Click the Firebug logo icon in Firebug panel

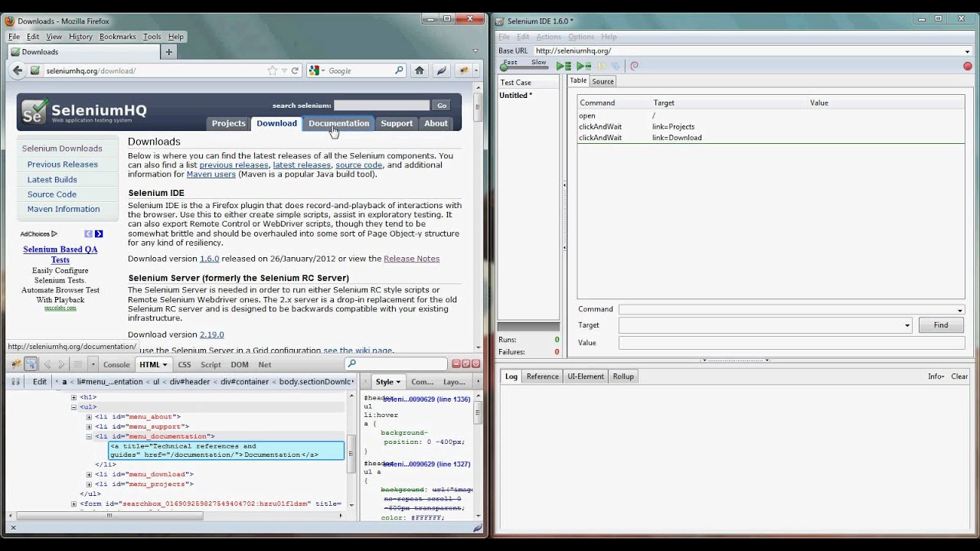(16, 364)
